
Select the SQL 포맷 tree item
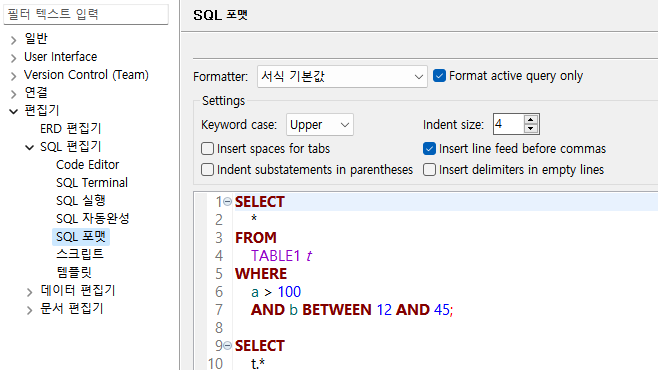81,237
